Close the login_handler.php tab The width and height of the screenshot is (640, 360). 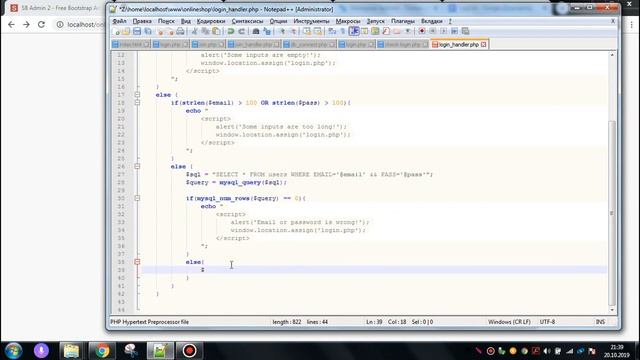pyautogui.click(x=484, y=44)
